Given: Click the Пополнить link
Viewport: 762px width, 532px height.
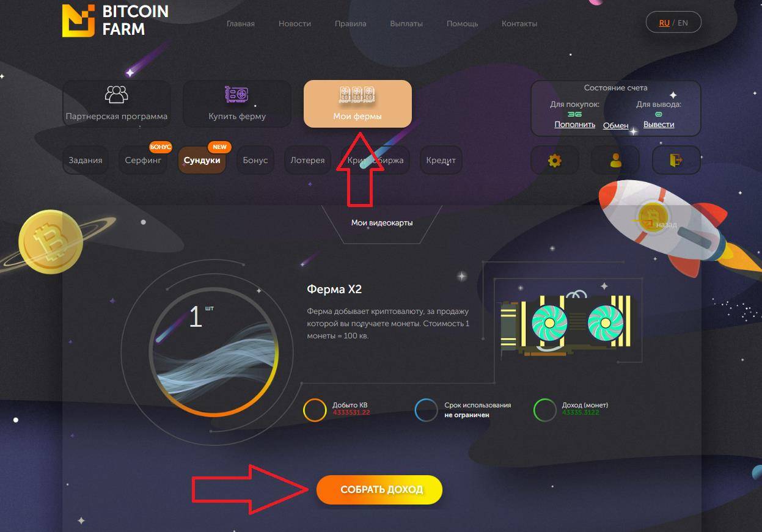Looking at the screenshot, I should coord(575,125).
